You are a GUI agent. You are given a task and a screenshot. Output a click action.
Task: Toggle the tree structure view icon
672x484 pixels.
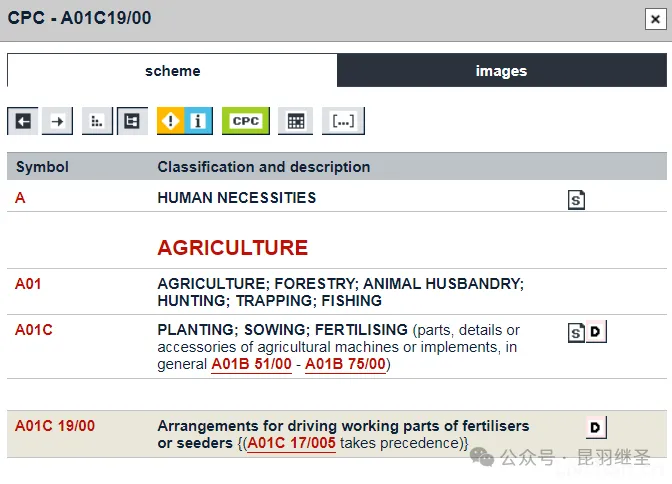[132, 121]
